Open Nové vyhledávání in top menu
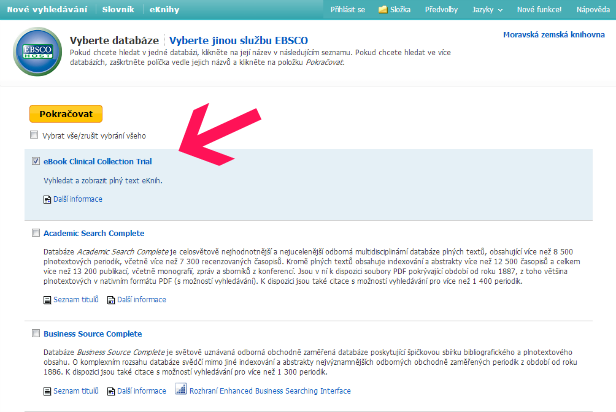Screen dimensions: 616x412 [x=47, y=9]
